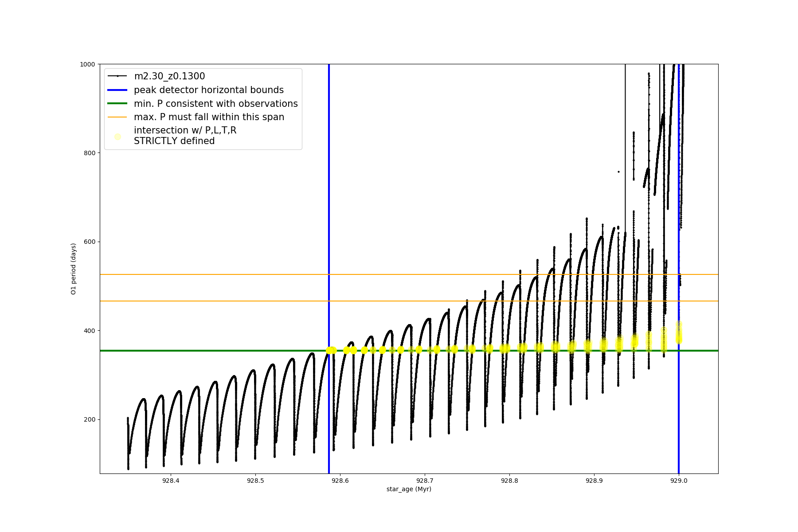Click the 200 y-axis tick label
Screen dimensions: 798x532
click(x=90, y=419)
